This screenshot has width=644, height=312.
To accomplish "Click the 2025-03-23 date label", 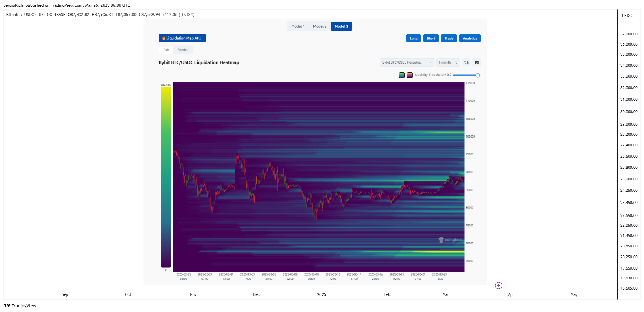I will [439, 274].
